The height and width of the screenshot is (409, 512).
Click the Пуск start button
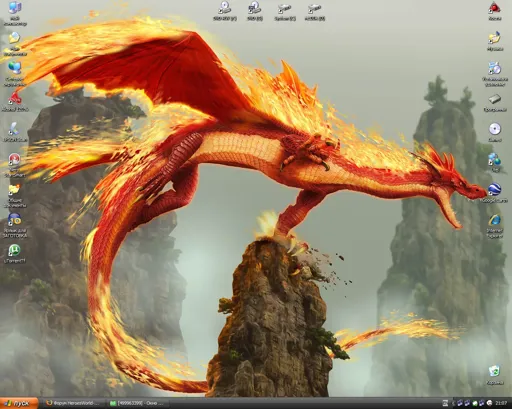click(x=19, y=403)
